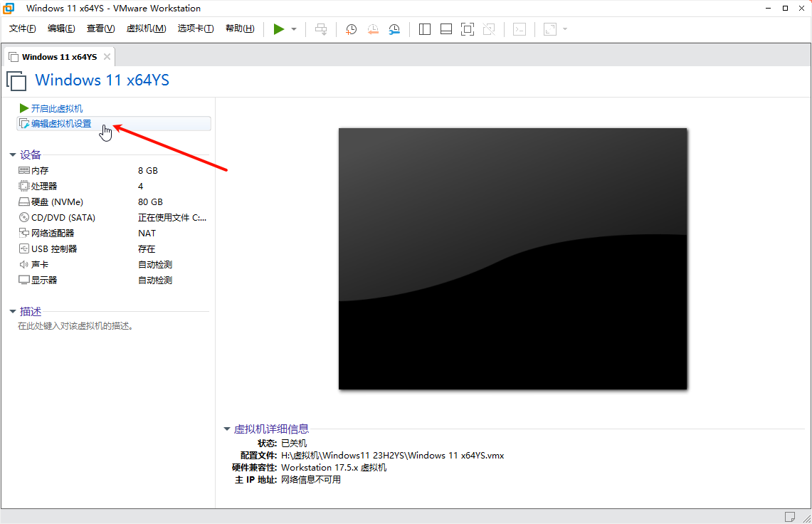Click the 处理器 processor device icon

click(23, 186)
